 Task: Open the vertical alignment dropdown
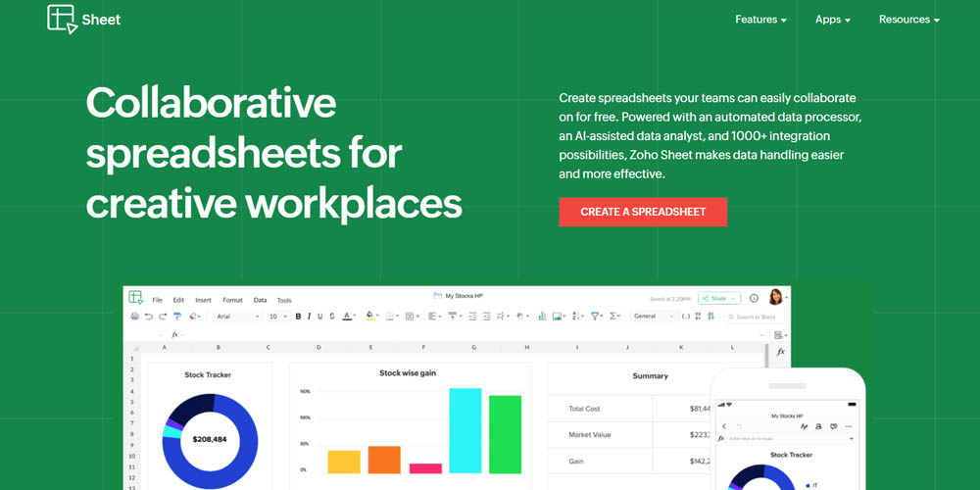click(x=455, y=317)
